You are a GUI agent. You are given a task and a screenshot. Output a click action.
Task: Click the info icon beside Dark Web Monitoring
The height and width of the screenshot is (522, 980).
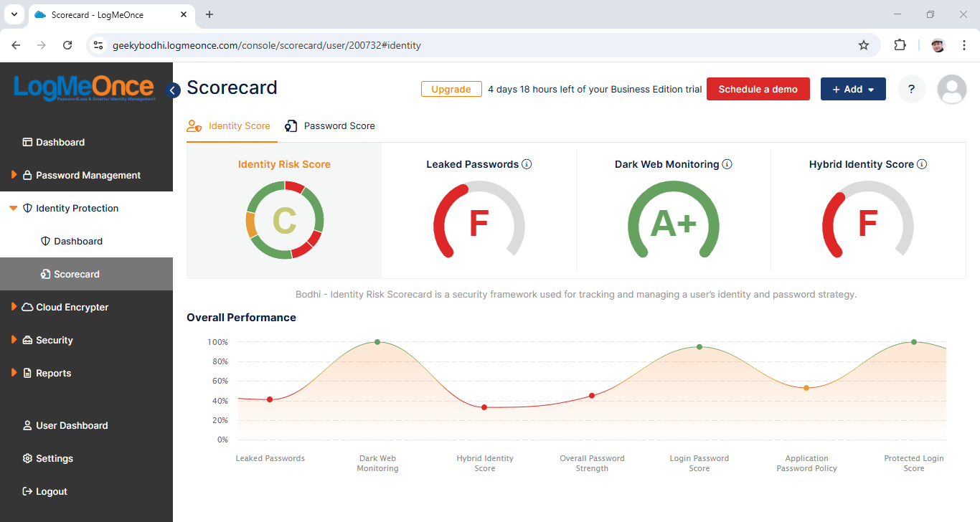pyautogui.click(x=727, y=164)
